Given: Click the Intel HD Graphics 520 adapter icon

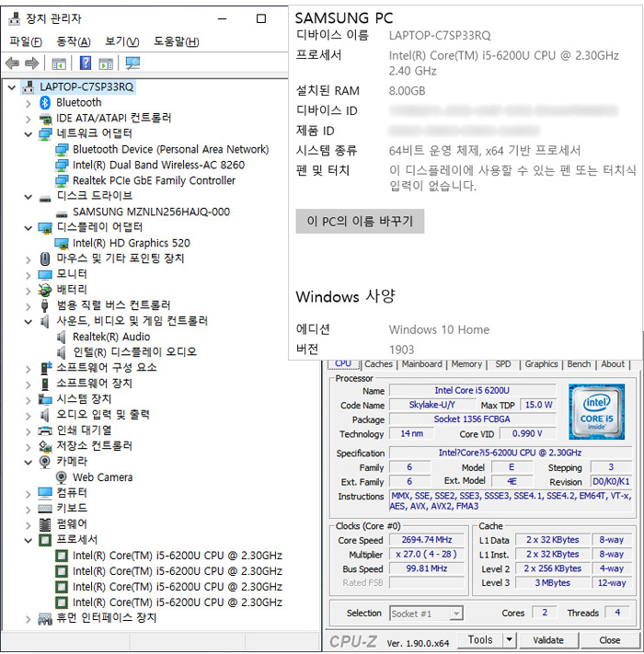Looking at the screenshot, I should (x=62, y=243).
